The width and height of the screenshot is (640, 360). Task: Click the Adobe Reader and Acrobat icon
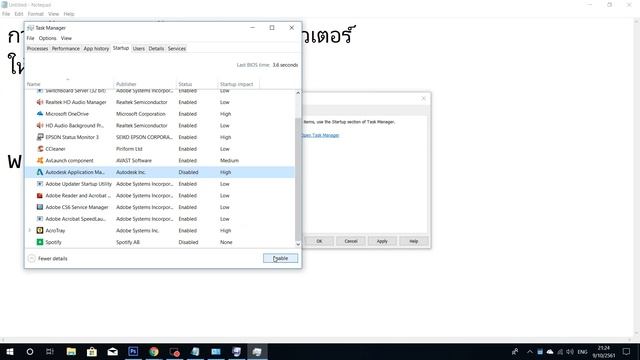[x=40, y=196]
